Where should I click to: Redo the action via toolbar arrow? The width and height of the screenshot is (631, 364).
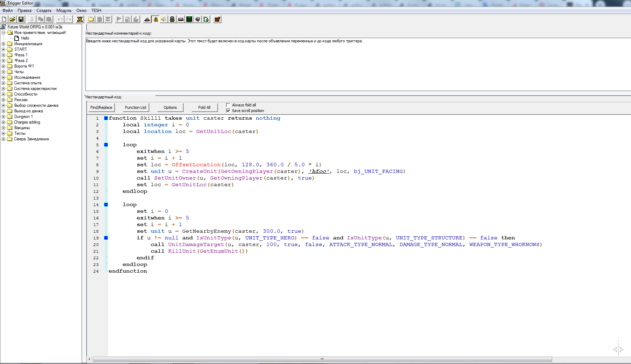tap(69, 19)
